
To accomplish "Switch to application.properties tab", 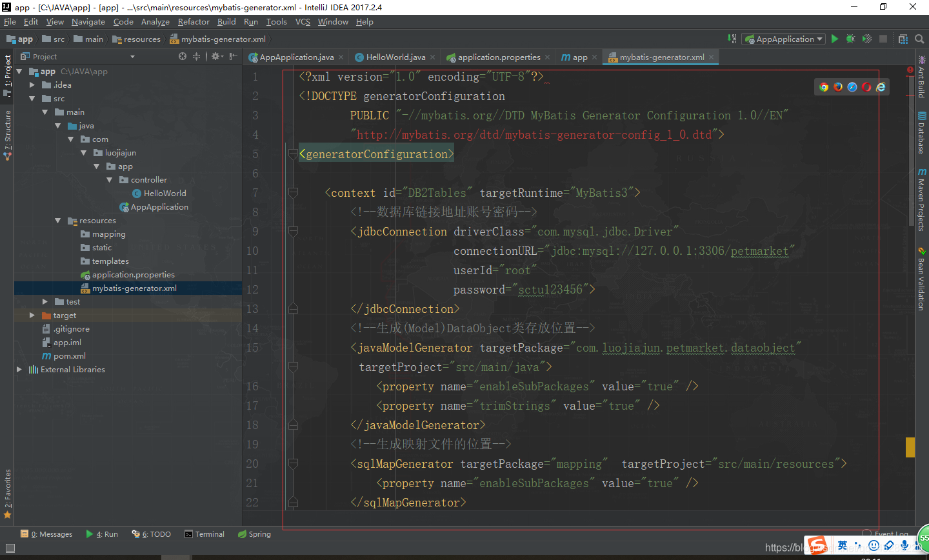I will pyautogui.click(x=499, y=57).
